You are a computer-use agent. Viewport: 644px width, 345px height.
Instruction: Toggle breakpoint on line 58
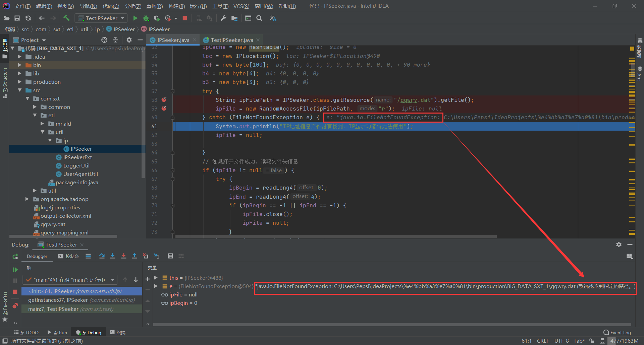[164, 99]
